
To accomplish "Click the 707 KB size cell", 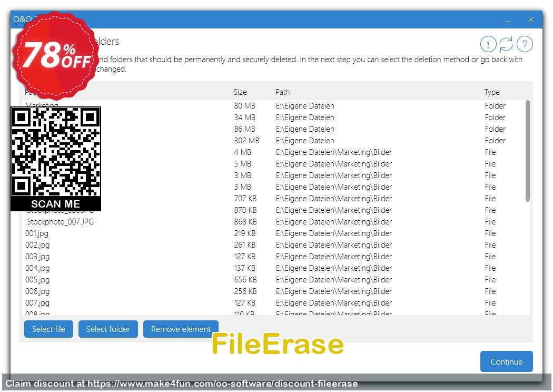I will pos(245,199).
